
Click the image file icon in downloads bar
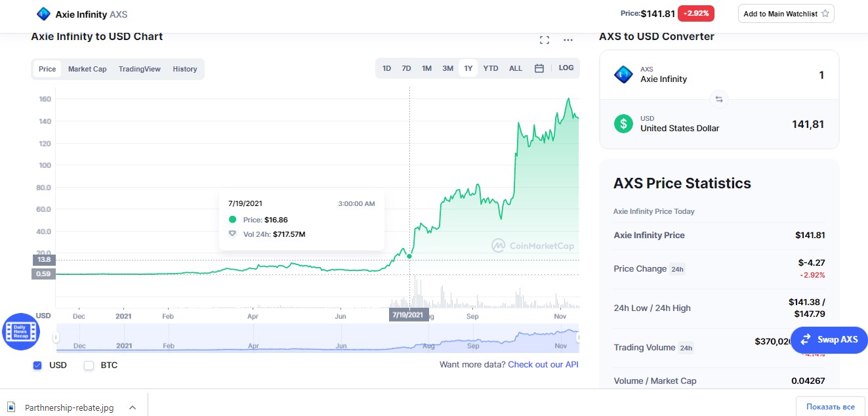[x=11, y=407]
